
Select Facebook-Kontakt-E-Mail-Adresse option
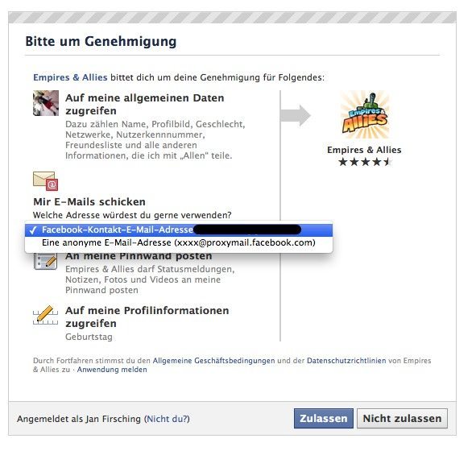pos(179,230)
